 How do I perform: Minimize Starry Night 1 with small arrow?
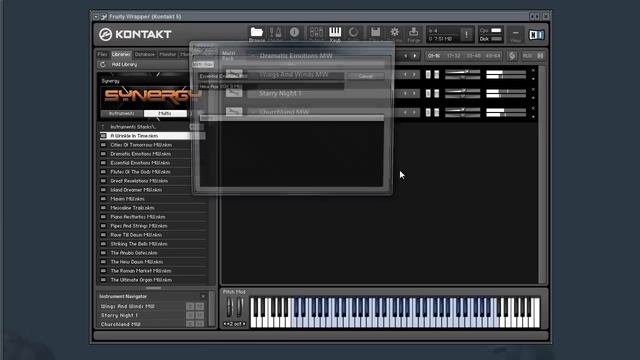point(533,98)
